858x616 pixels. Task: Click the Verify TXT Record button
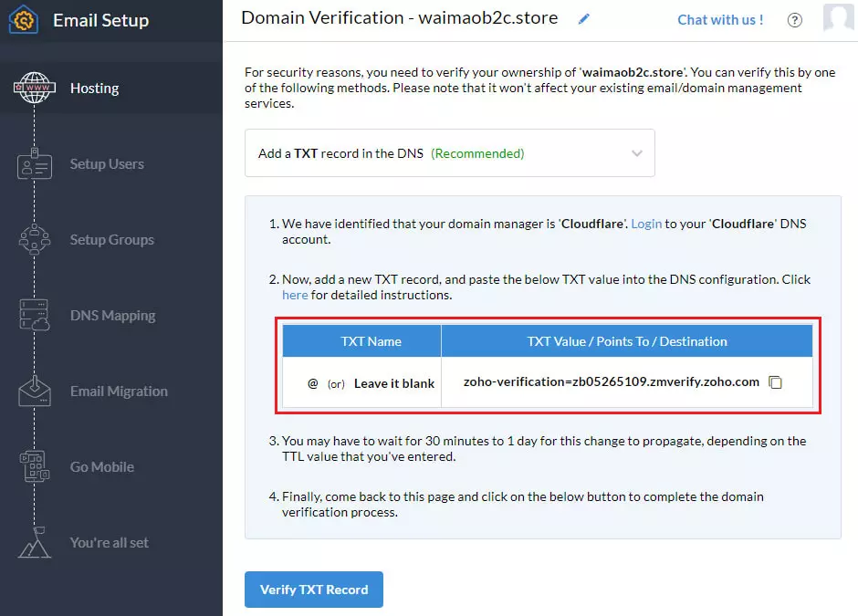point(314,590)
